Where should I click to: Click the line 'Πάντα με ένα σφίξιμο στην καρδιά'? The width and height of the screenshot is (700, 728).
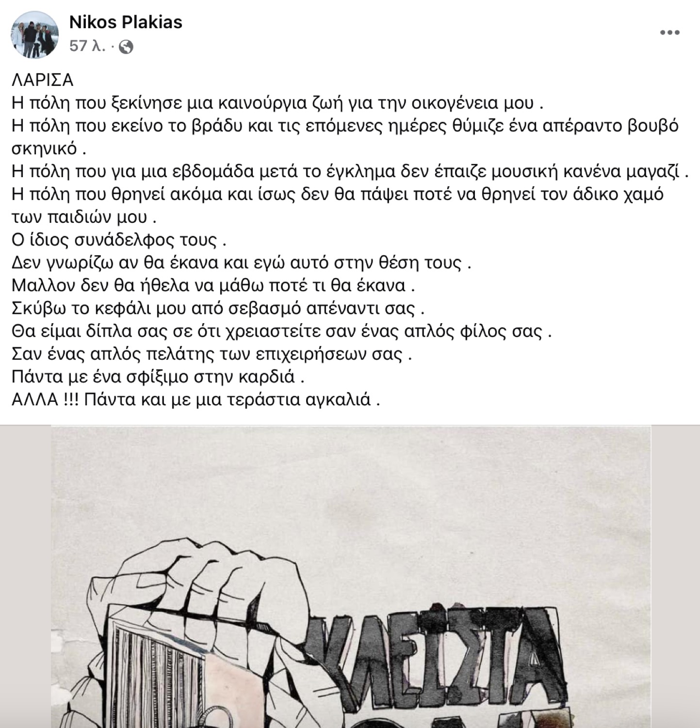[158, 377]
